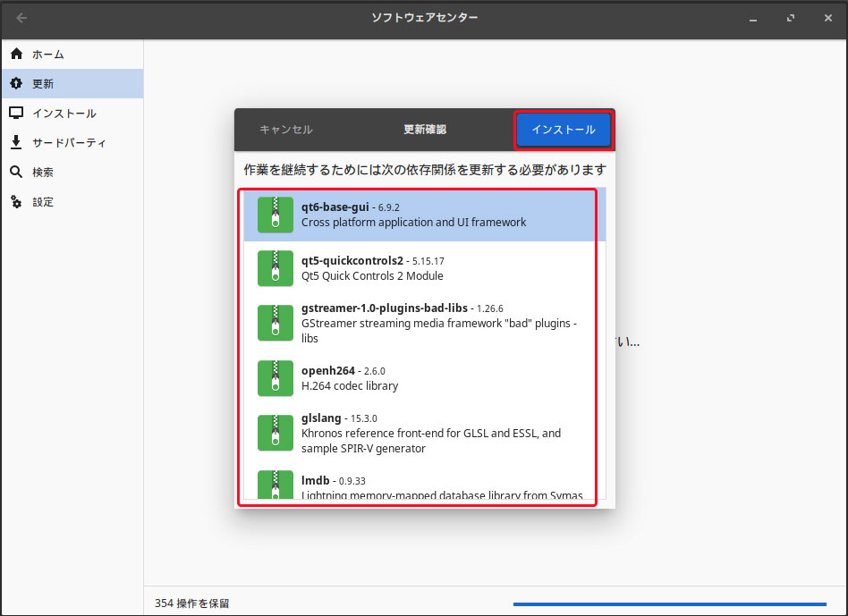The width and height of the screenshot is (848, 616).
Task: Select the lmdb package row
Action: pyautogui.click(x=424, y=487)
